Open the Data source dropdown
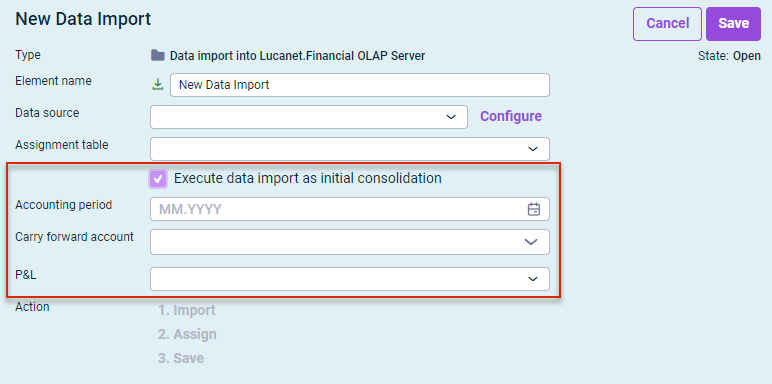772x384 pixels. point(309,117)
